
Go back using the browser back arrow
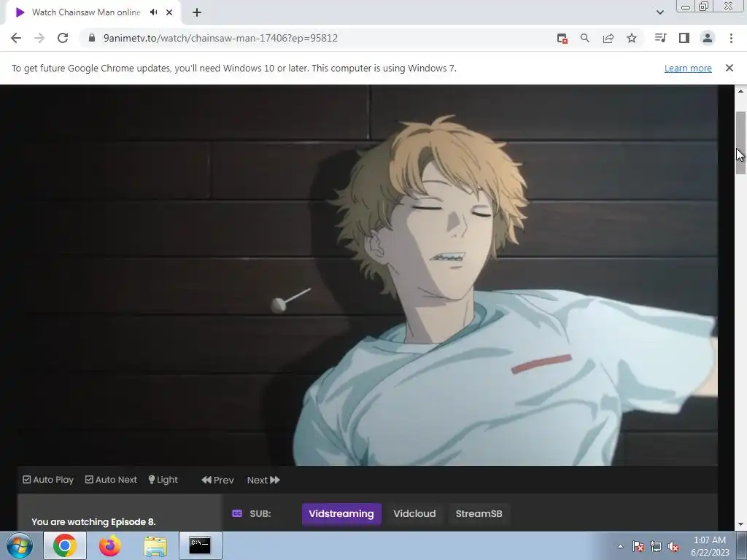click(16, 38)
